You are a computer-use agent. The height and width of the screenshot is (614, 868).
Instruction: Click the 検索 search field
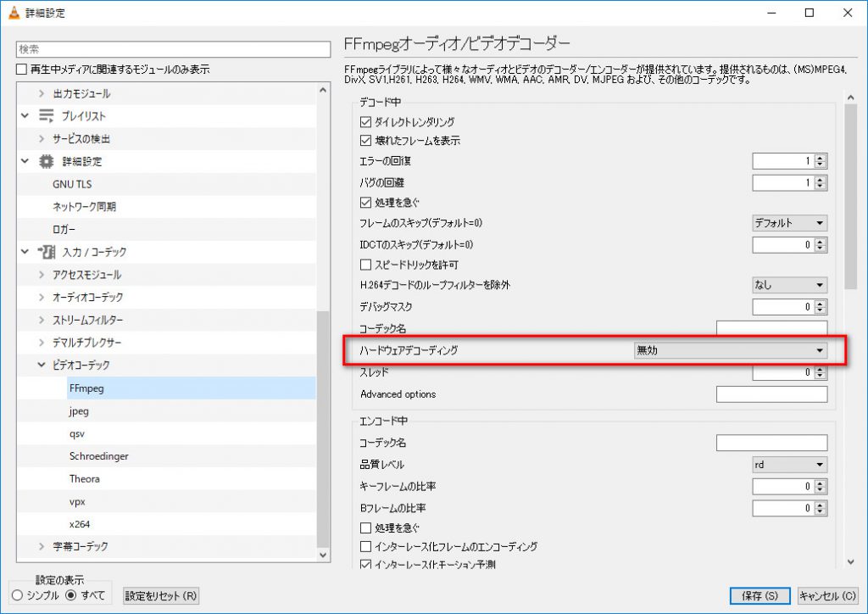[x=173, y=48]
